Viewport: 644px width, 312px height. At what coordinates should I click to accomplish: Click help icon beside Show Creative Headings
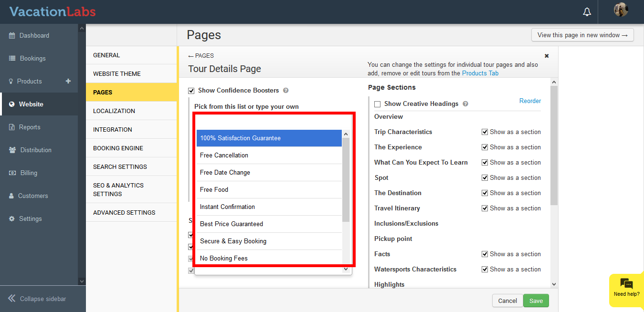click(x=465, y=104)
